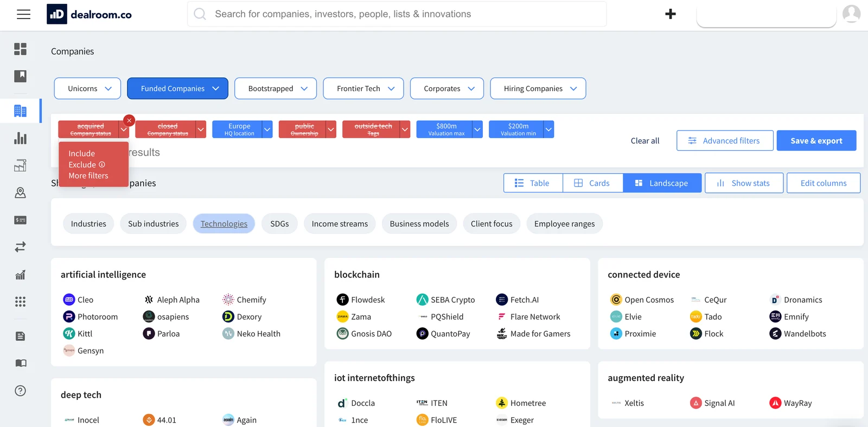Open the bookmarks icon in sidebar
The width and height of the screenshot is (868, 427).
(x=20, y=76)
